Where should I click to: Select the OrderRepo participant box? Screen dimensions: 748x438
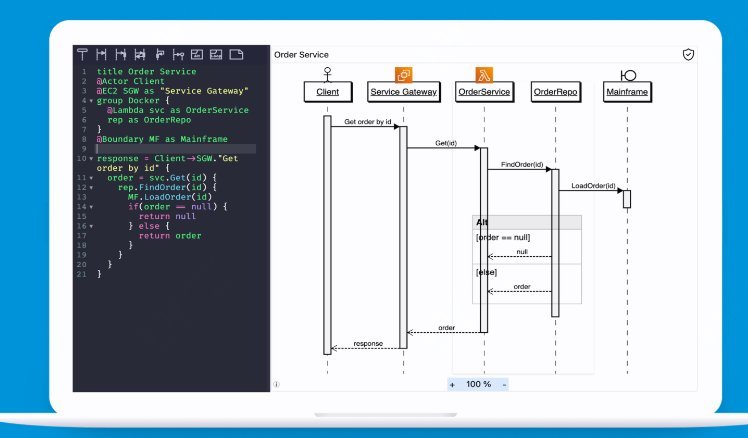tap(554, 92)
